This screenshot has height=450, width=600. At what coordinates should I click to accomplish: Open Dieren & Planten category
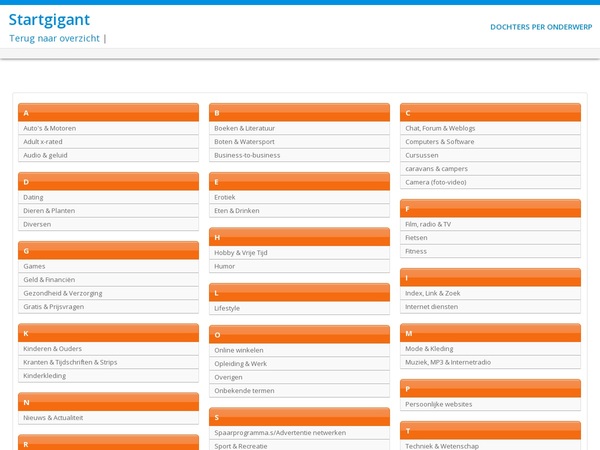[108, 211]
